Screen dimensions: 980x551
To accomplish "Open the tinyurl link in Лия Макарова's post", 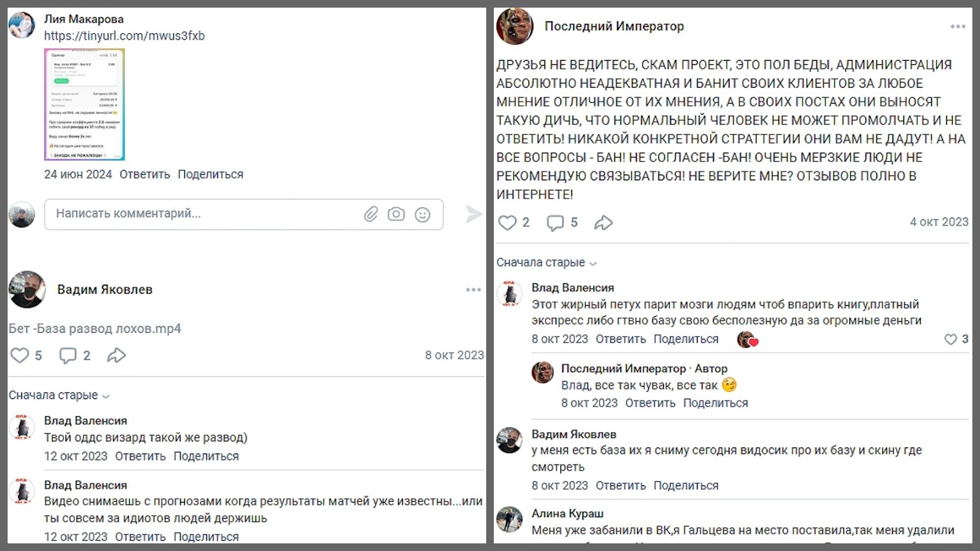I will pos(124,36).
